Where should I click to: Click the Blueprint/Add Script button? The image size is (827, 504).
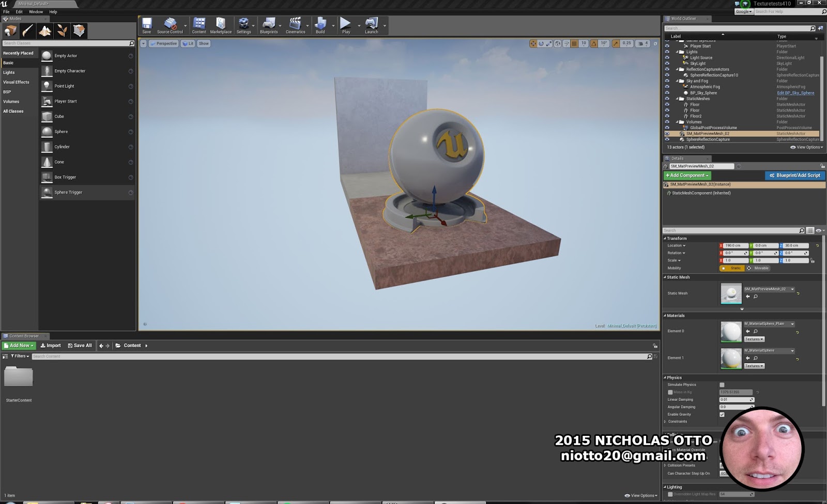795,176
